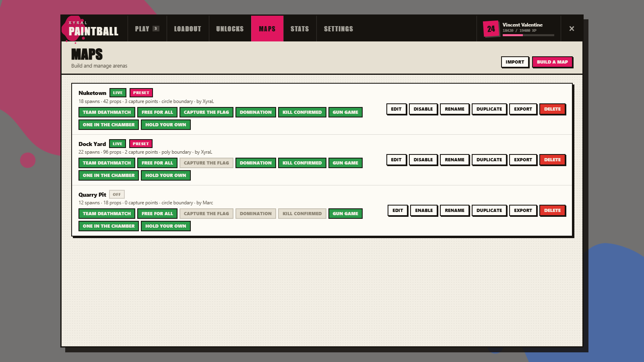Edit the Quarry Pit map
The image size is (644, 362).
coord(398,210)
